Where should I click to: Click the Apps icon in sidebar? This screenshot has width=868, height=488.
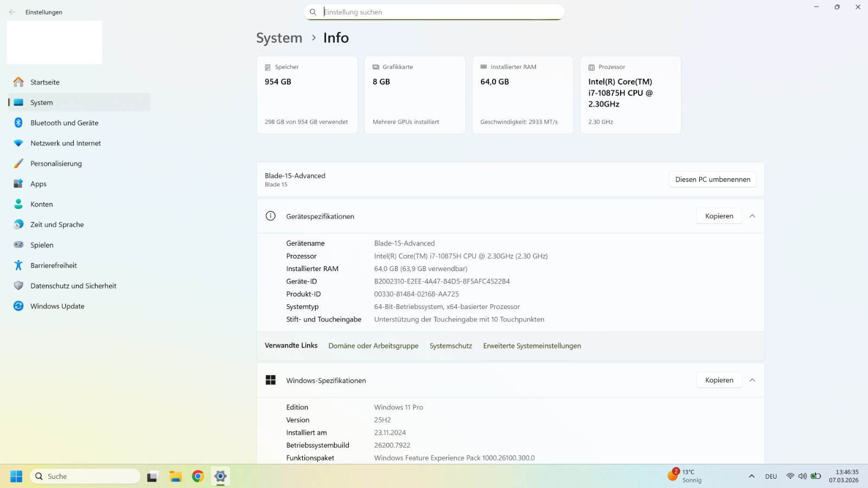coord(18,184)
